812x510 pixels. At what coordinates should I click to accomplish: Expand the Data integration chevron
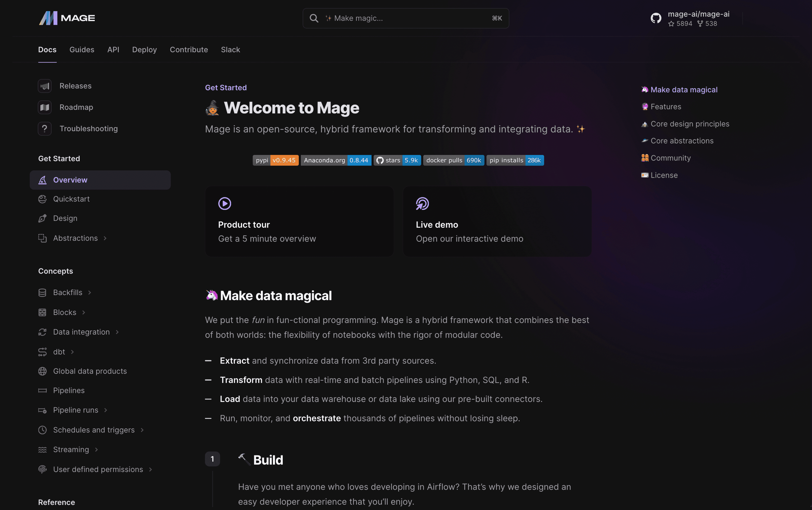tap(117, 332)
